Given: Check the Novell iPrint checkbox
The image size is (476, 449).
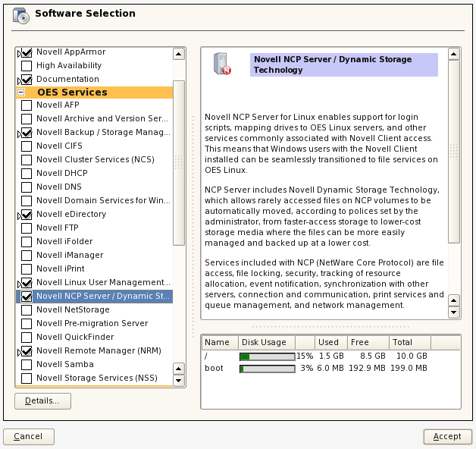Looking at the screenshot, I should pyautogui.click(x=27, y=269).
